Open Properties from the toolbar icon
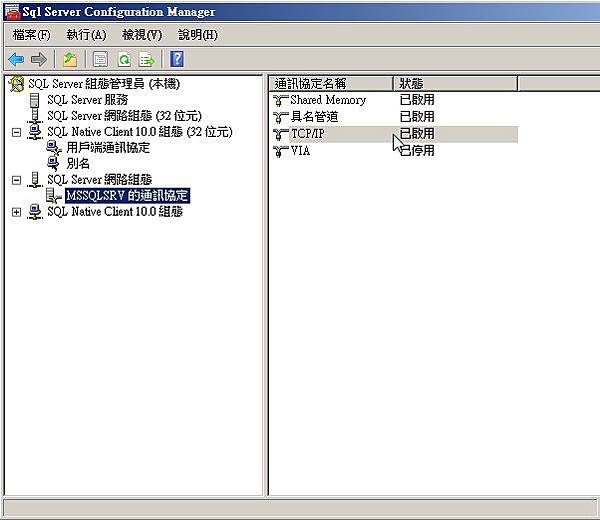The width and height of the screenshot is (600, 520). (x=101, y=59)
